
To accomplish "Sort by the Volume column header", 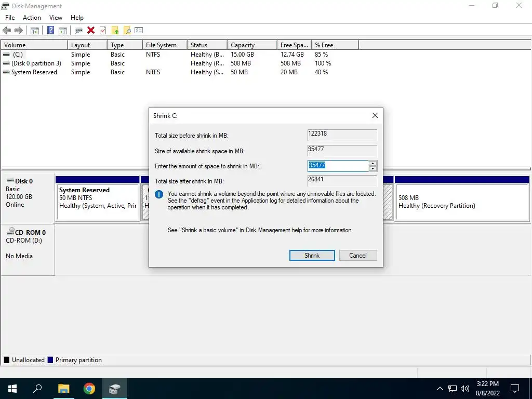I will (34, 45).
